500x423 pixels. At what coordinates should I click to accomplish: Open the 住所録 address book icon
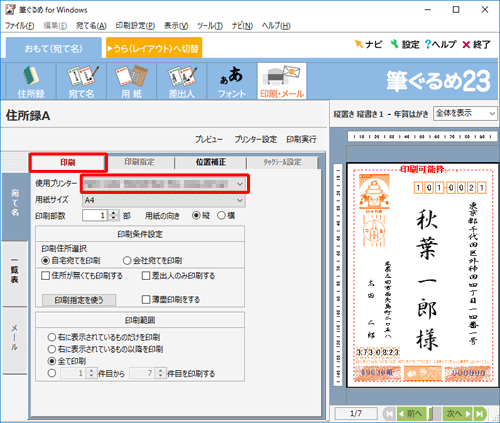coord(31,81)
